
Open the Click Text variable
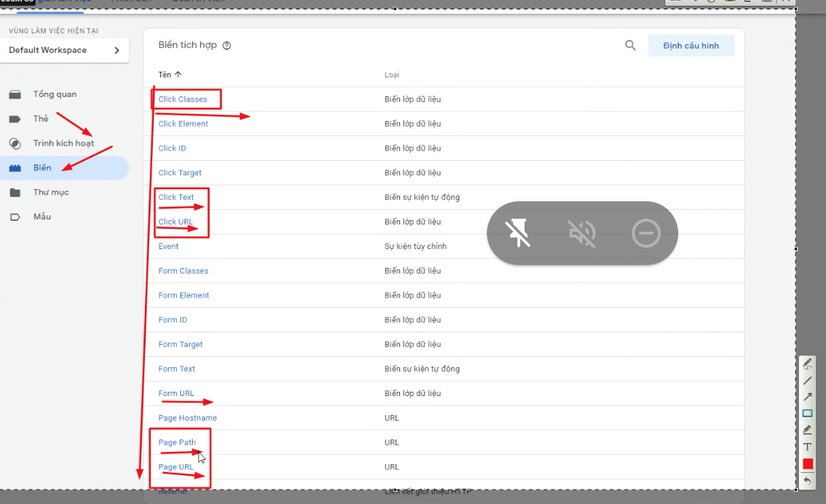pyautogui.click(x=176, y=197)
